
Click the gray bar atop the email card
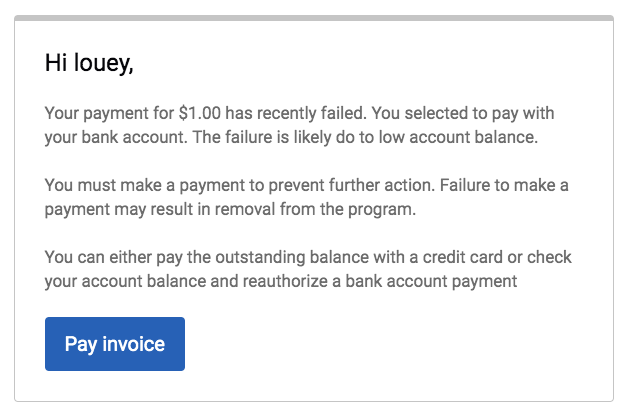click(313, 18)
